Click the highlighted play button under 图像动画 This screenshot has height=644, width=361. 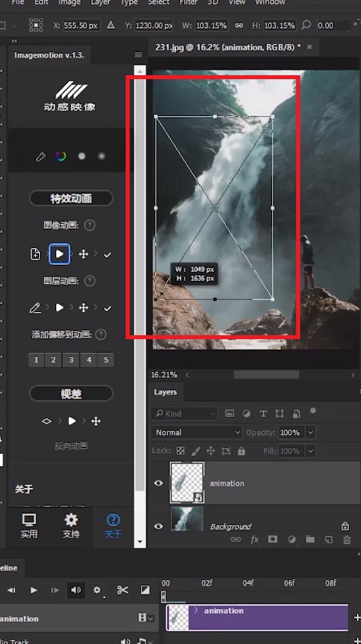(x=59, y=254)
